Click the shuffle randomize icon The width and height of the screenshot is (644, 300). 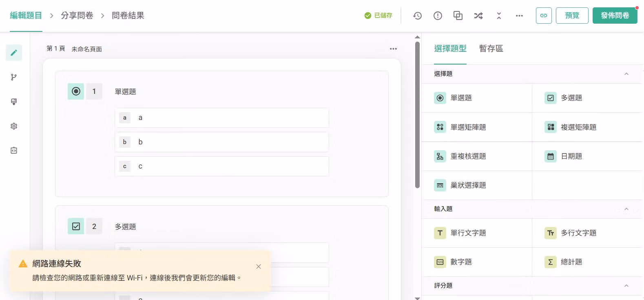[x=478, y=16]
